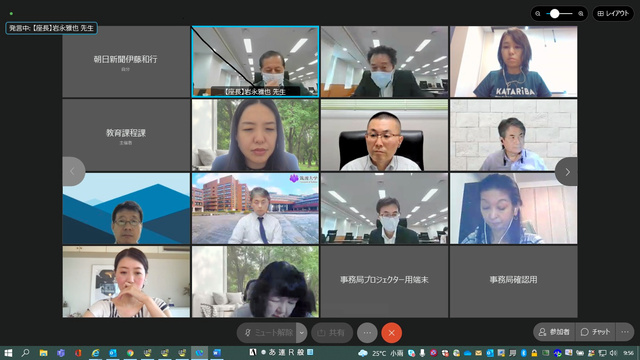The image size is (640, 360).
Task: Click the zoom-out magnifier icon
Action: click(538, 13)
